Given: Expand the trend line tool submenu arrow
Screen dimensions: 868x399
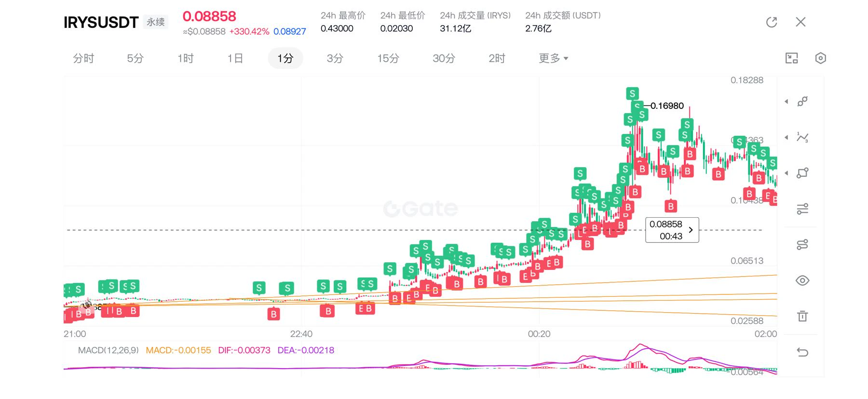Looking at the screenshot, I should point(787,101).
